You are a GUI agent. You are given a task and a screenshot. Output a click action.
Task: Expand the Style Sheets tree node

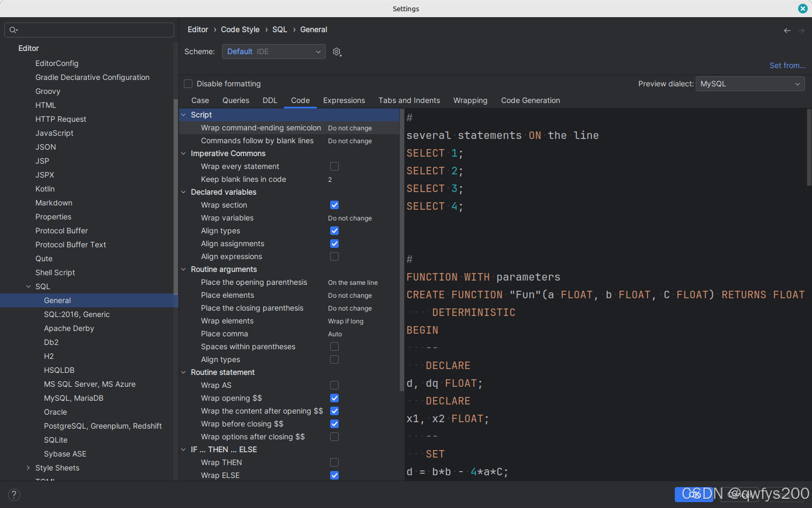point(28,468)
